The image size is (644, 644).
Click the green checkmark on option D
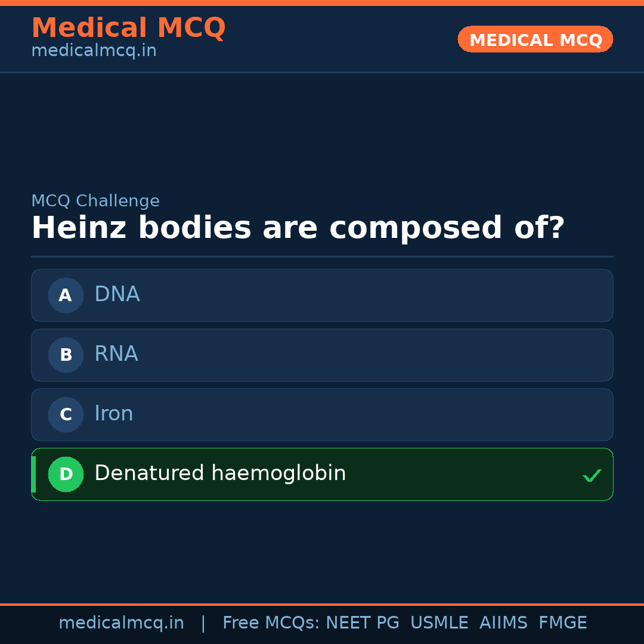(592, 475)
